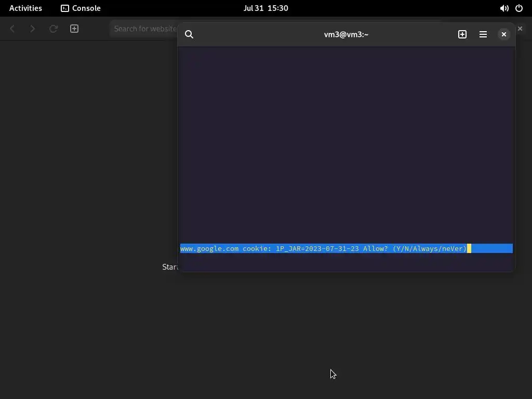The height and width of the screenshot is (399, 532).
Task: Close the Console window
Action: [x=504, y=34]
